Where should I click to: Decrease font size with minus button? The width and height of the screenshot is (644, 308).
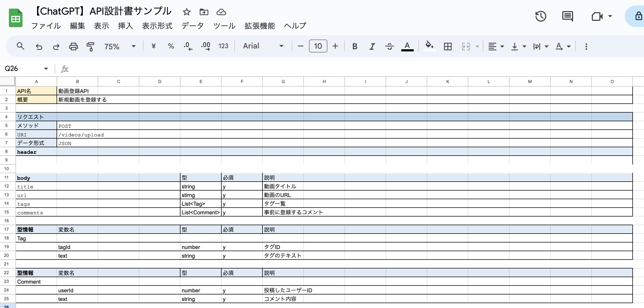point(300,46)
